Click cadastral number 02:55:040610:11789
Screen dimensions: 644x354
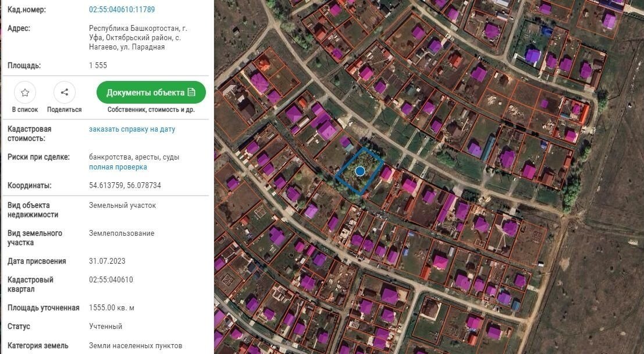click(122, 10)
